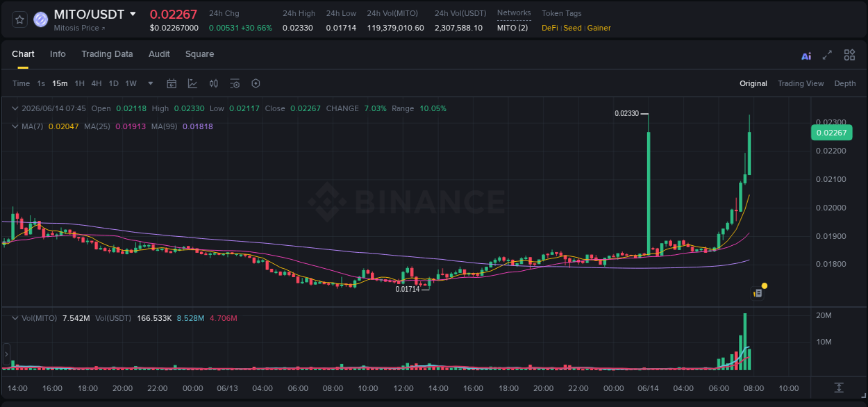Click the current price tag 0.02267

pyautogui.click(x=831, y=133)
